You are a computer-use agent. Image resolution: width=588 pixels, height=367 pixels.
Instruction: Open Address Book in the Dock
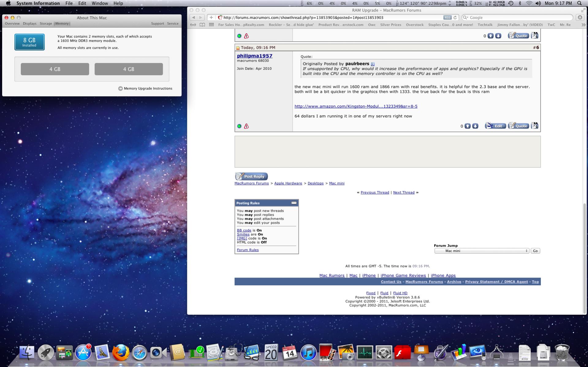coord(177,353)
